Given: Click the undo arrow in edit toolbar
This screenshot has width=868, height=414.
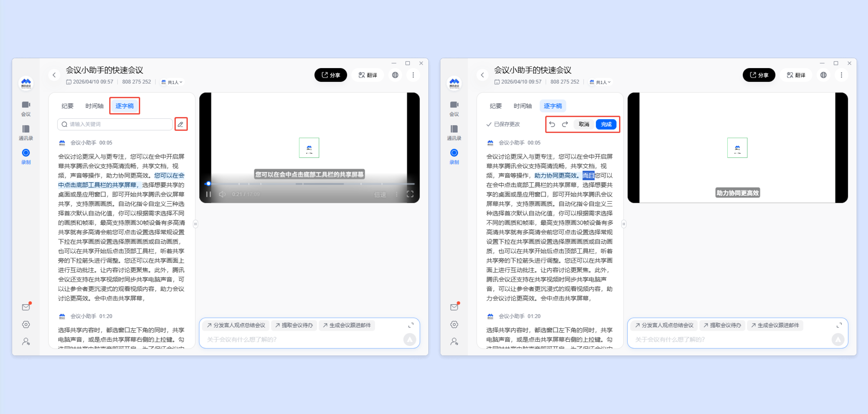Looking at the screenshot, I should click(552, 124).
